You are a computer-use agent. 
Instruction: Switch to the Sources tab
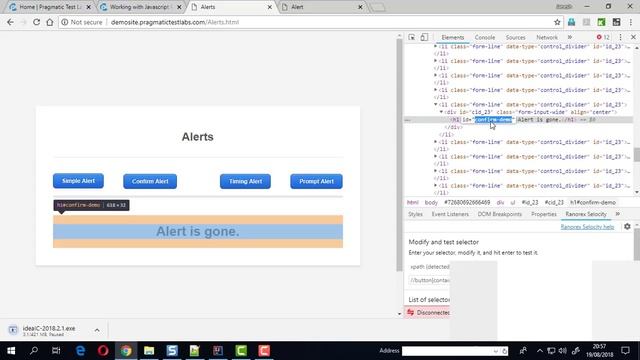[x=516, y=37]
